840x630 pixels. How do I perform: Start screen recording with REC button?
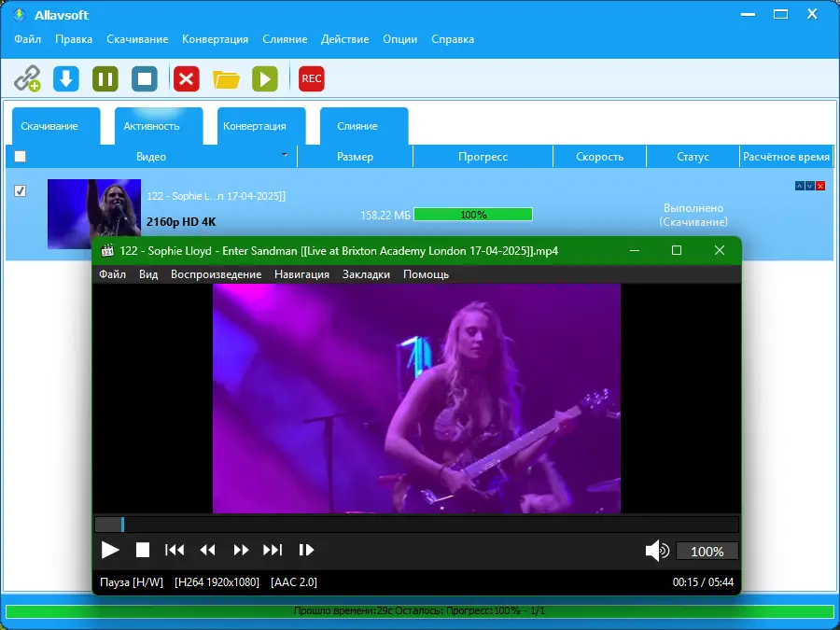(311, 78)
